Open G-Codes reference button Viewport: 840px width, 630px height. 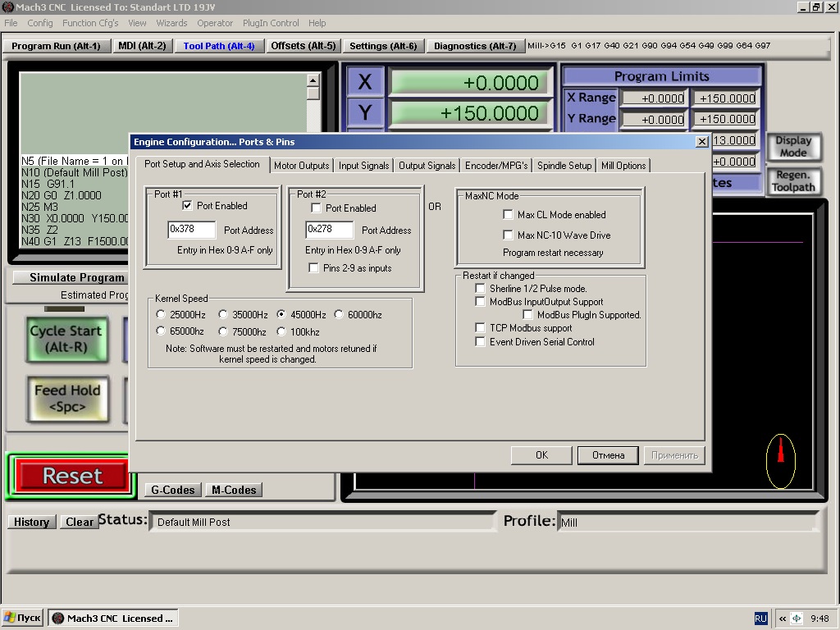[x=172, y=490]
